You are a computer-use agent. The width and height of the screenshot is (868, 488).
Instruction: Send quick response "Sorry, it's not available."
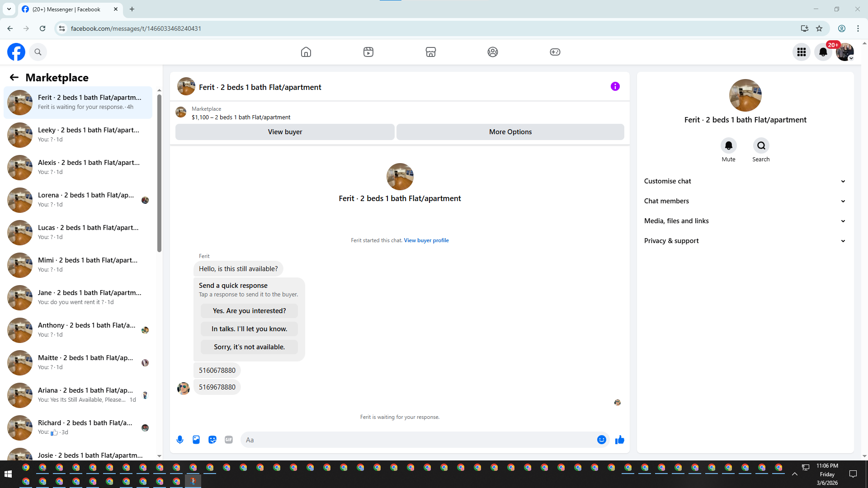tap(249, 347)
